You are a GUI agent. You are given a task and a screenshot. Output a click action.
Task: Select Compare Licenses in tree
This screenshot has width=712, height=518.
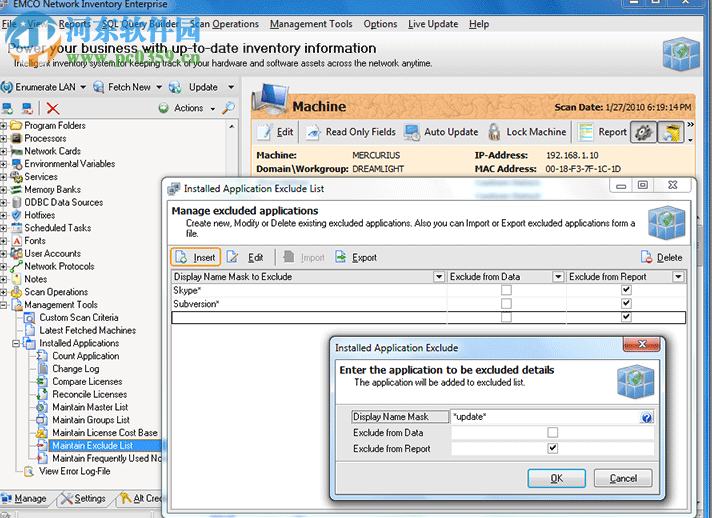click(87, 381)
